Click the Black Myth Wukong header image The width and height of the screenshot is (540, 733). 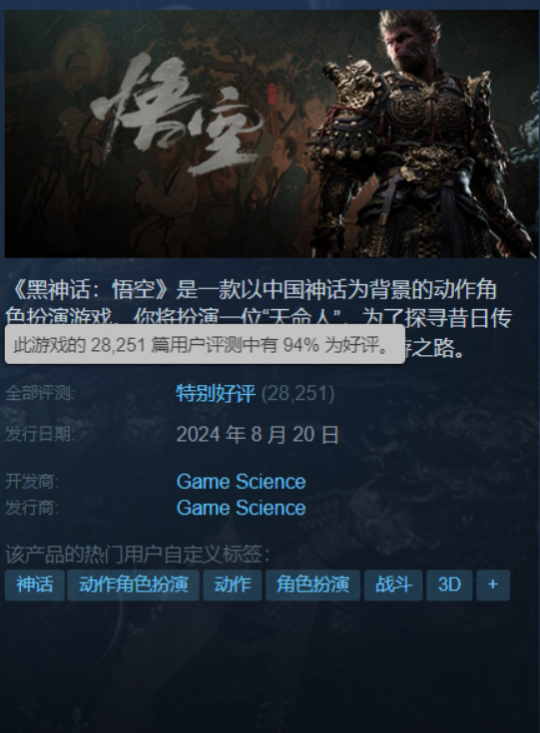coord(271,134)
